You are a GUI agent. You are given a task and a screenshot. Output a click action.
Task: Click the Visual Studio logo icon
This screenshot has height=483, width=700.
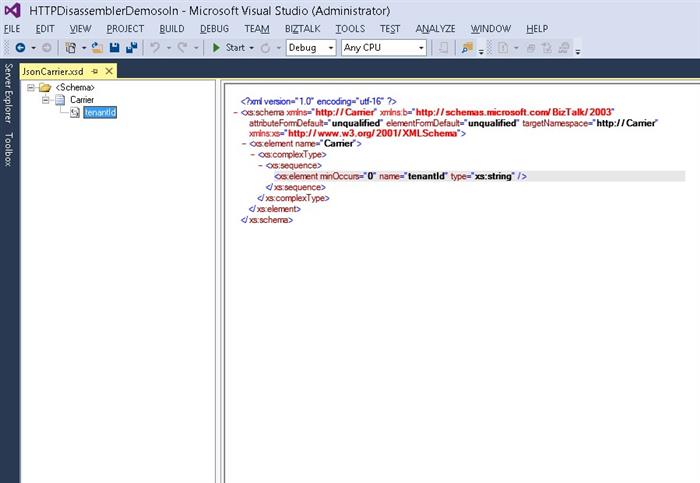(x=13, y=10)
